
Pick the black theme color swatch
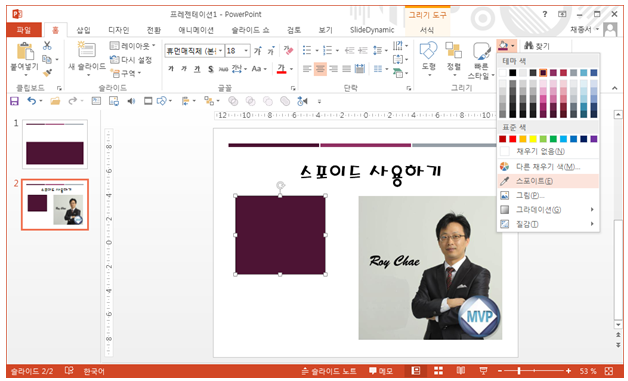pyautogui.click(x=513, y=73)
